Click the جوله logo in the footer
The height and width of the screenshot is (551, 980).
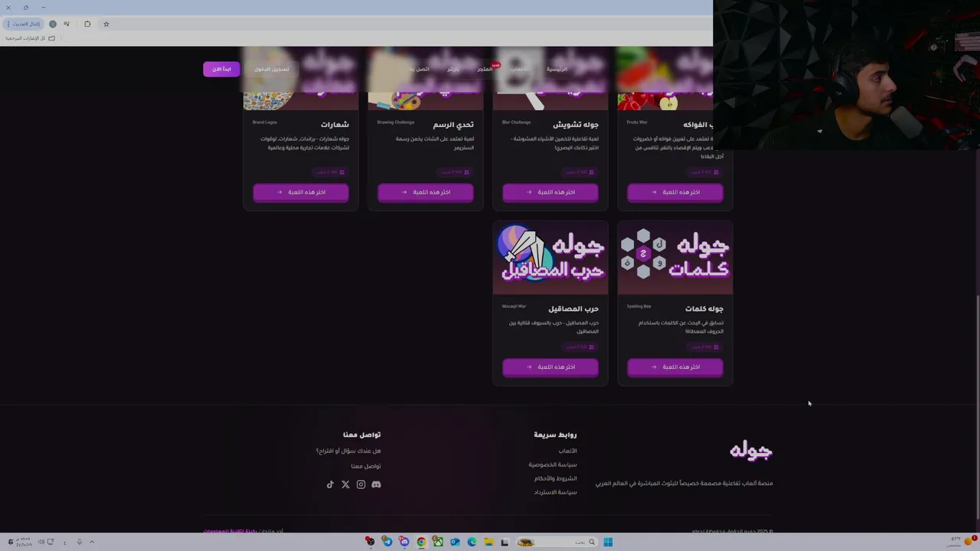(x=750, y=451)
